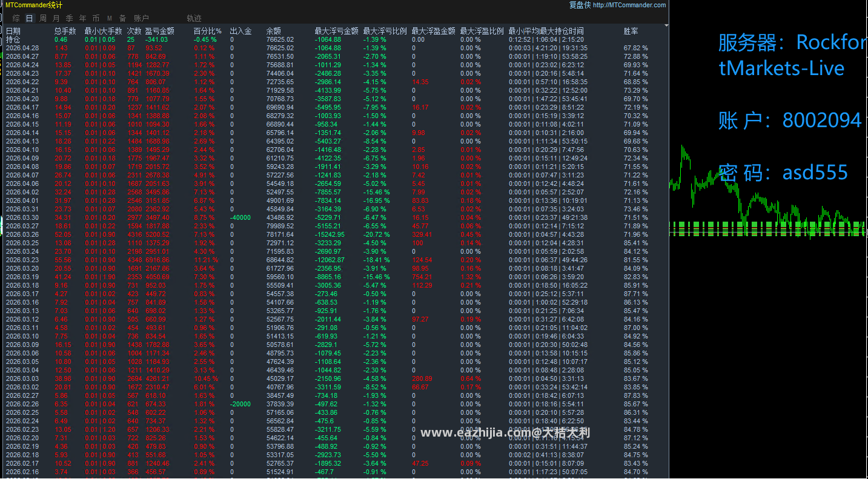Click the trade count 4348
Screen dimensions: 868x479
click(134, 260)
